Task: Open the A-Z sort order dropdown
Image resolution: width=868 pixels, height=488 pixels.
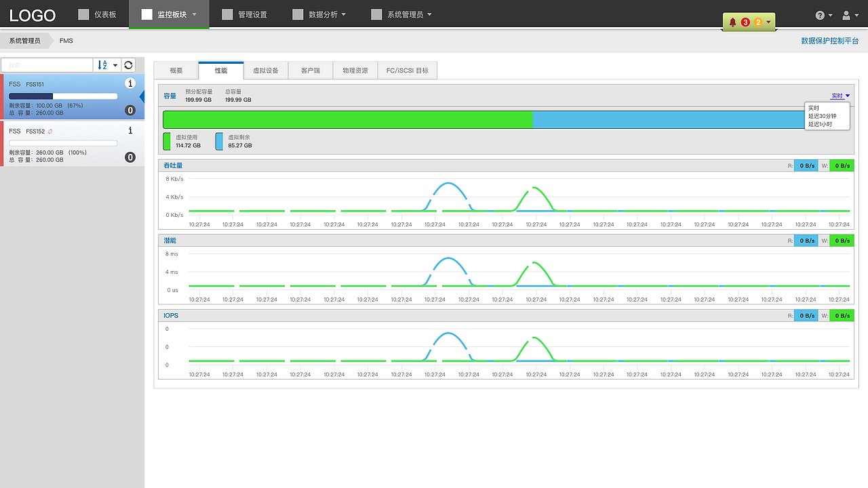Action: (x=107, y=65)
